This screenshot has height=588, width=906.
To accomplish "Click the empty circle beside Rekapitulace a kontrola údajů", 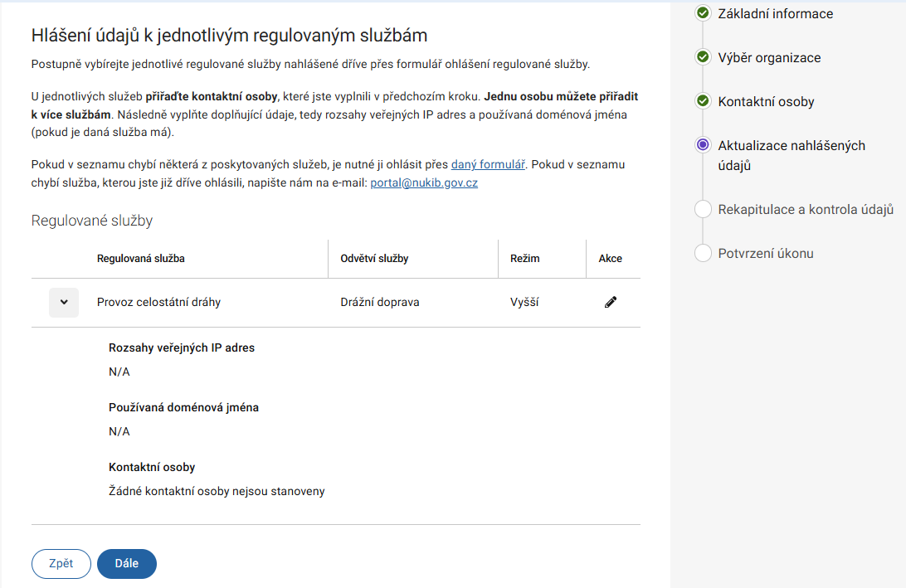I will click(x=703, y=209).
